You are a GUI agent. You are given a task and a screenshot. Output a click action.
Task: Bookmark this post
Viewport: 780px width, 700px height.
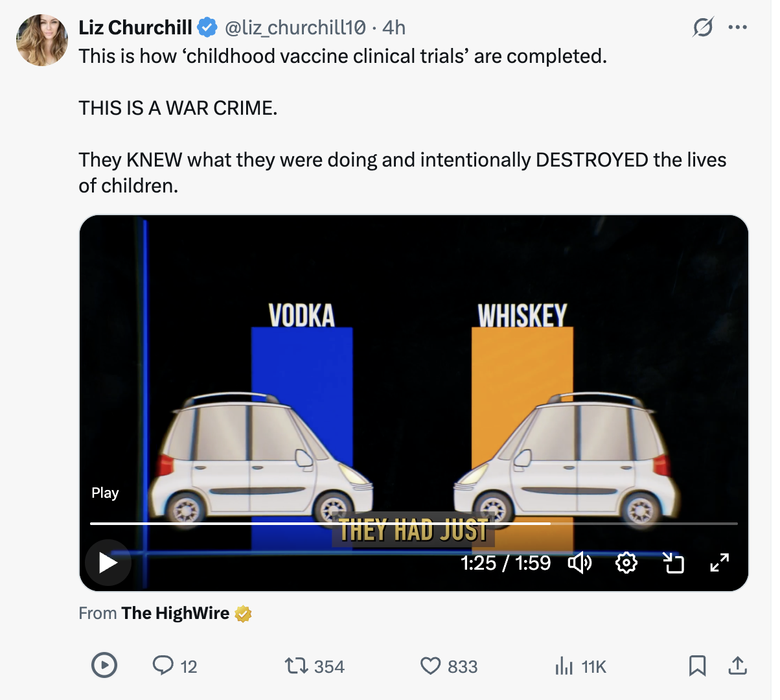697,666
